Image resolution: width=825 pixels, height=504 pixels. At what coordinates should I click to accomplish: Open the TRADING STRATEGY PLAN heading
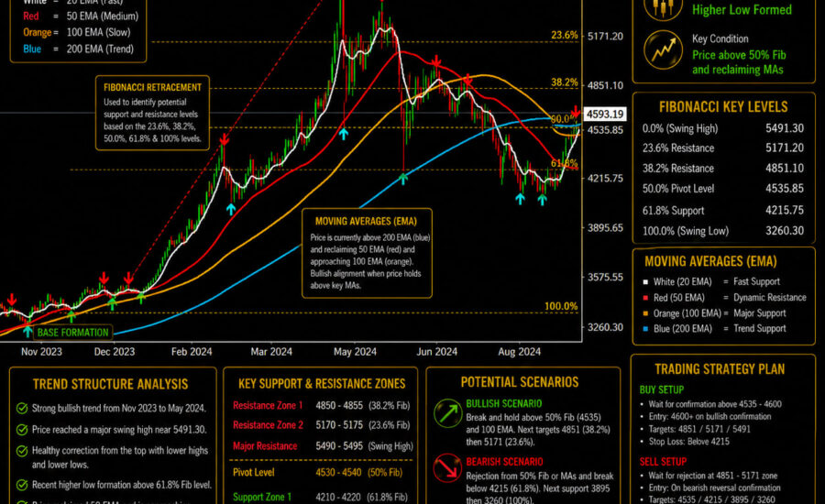coord(720,369)
